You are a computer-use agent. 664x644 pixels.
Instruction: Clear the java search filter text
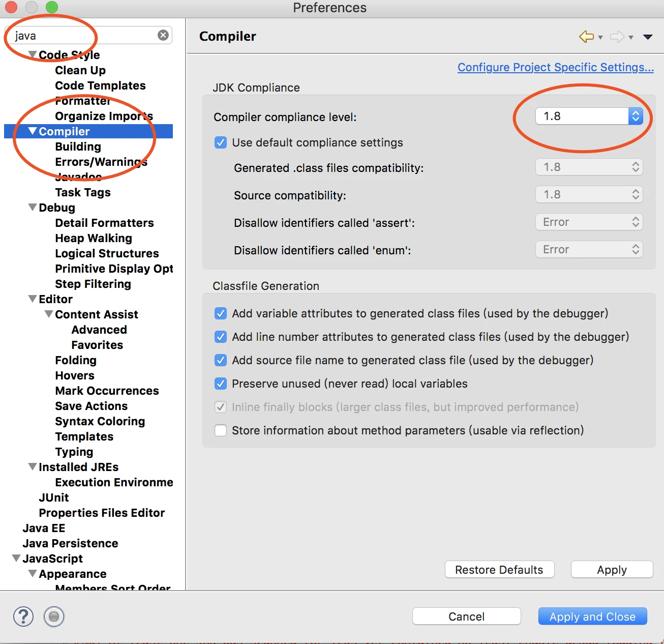coord(163,35)
